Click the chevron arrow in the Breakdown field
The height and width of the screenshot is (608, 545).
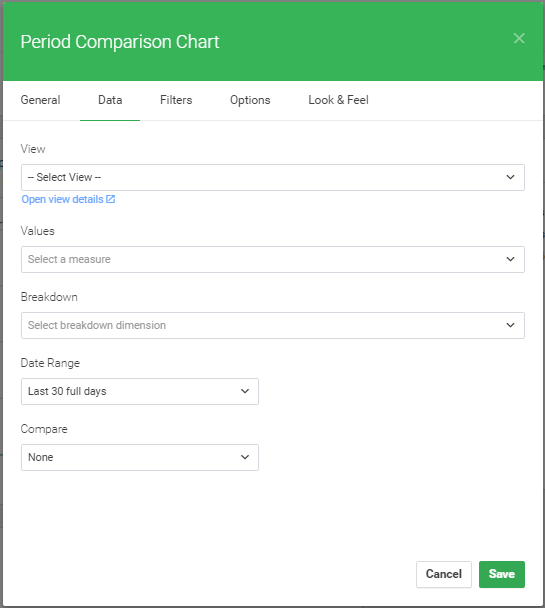click(511, 325)
